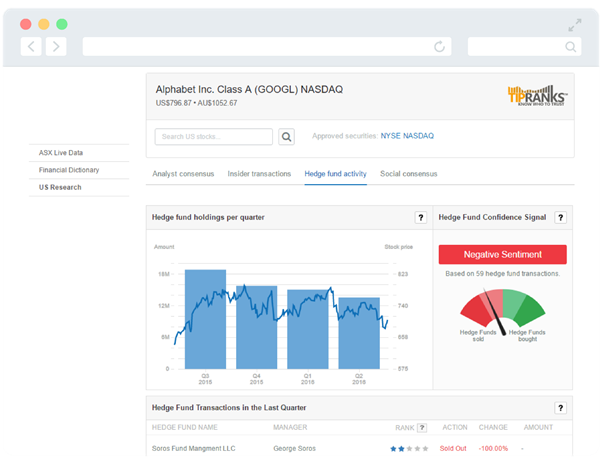Click the green maximize window button
602x463 pixels.
[x=62, y=24]
